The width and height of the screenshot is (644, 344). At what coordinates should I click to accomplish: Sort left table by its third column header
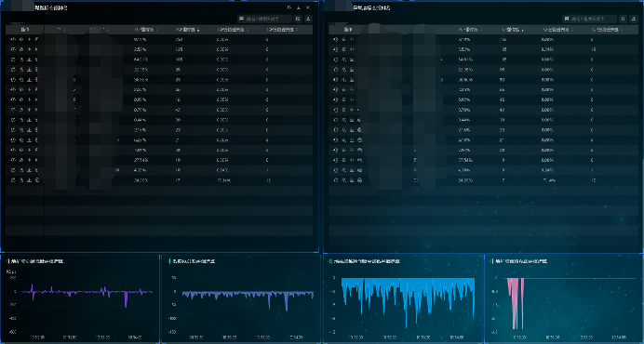coord(100,30)
